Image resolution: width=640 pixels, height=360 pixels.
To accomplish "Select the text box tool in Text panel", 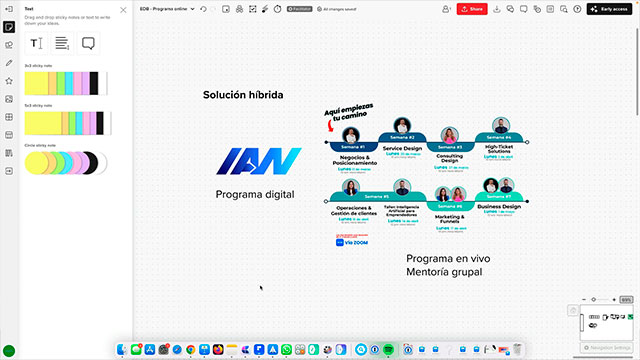I will (36, 43).
